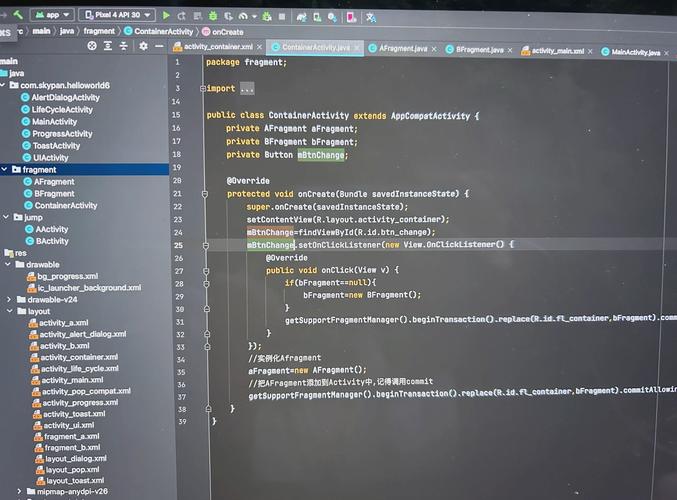Start debugging with the green bug icon
Image resolution: width=677 pixels, height=500 pixels.
pos(213,16)
